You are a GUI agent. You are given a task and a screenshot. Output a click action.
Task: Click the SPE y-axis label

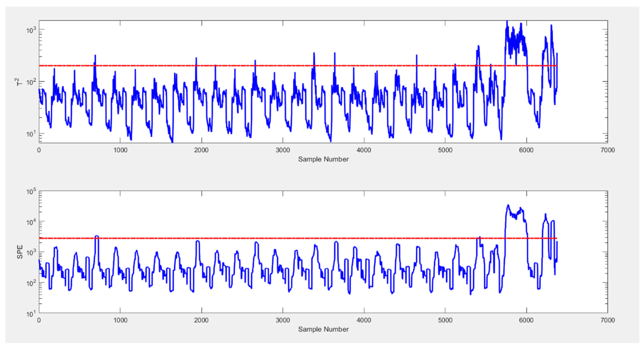[x=20, y=252]
